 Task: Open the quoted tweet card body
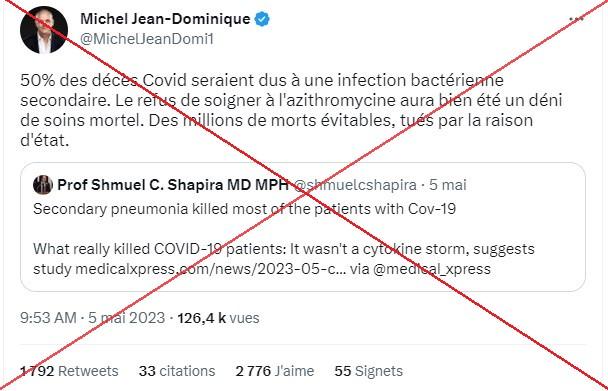302,227
